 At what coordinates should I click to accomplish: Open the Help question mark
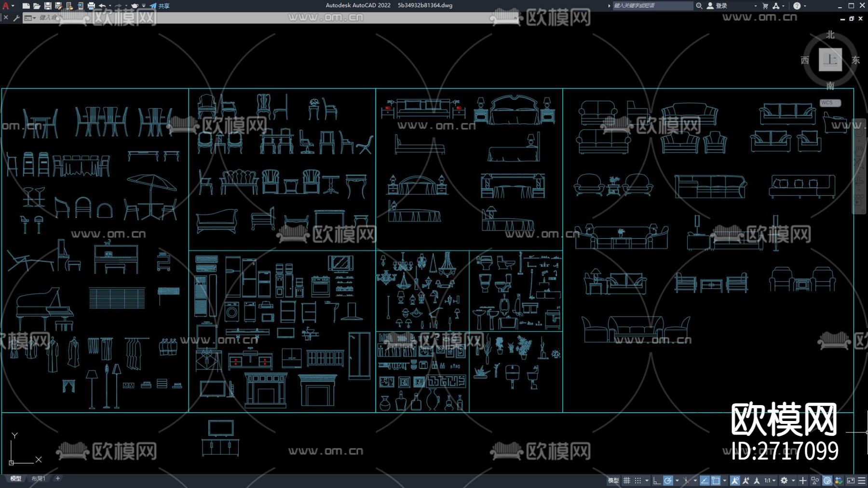pos(797,6)
